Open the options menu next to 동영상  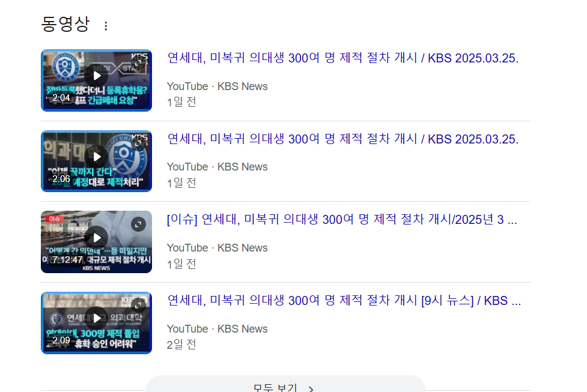click(106, 26)
